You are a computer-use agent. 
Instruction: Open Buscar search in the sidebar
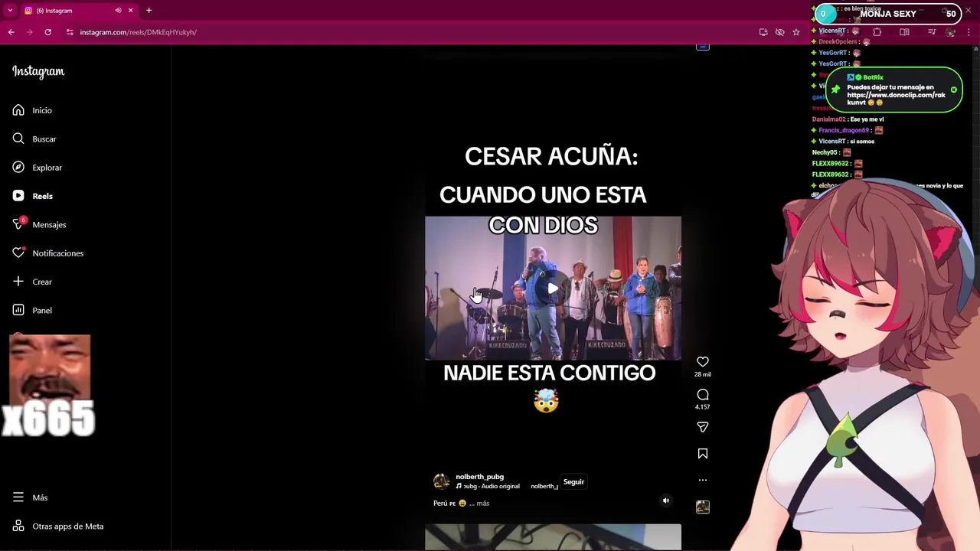pyautogui.click(x=34, y=139)
